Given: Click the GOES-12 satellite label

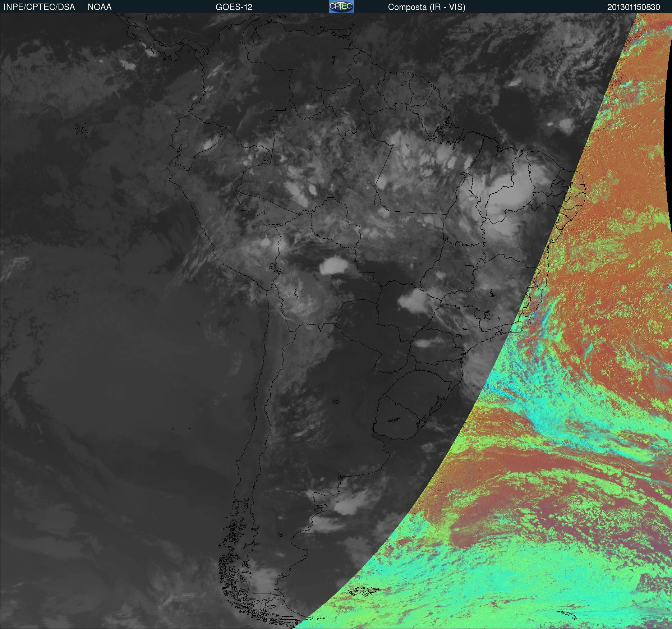Looking at the screenshot, I should click(234, 7).
